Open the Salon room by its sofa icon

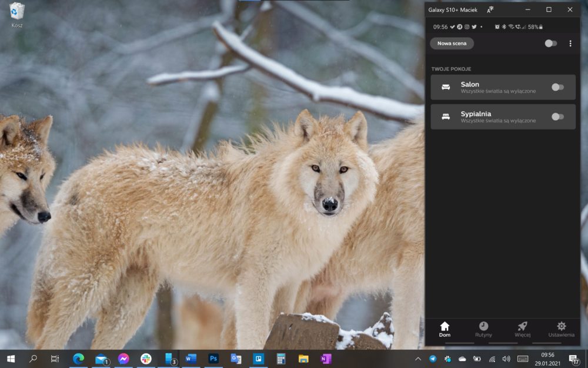click(x=446, y=87)
